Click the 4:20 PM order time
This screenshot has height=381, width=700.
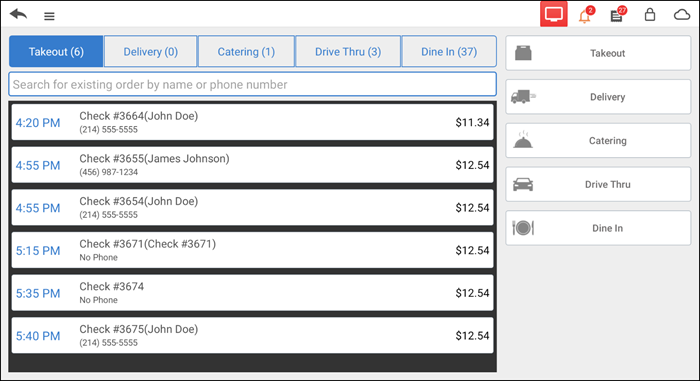[38, 123]
